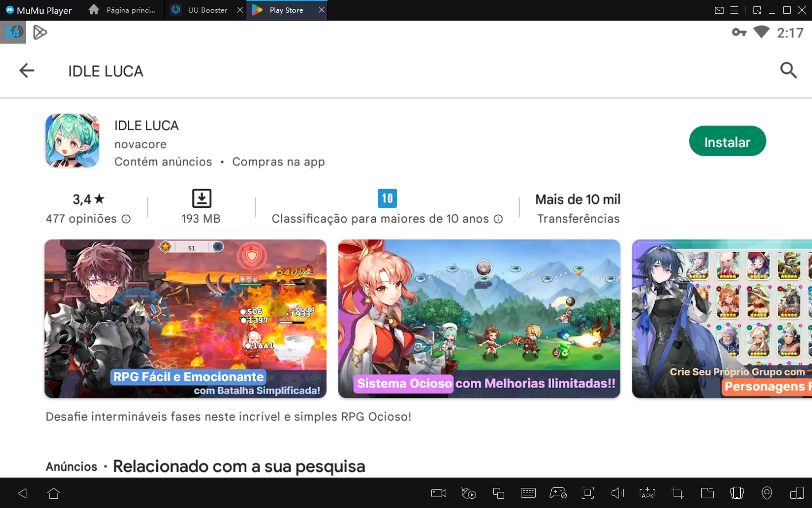Click the IDLE LUCA app title
This screenshot has height=508, width=812.
[146, 125]
